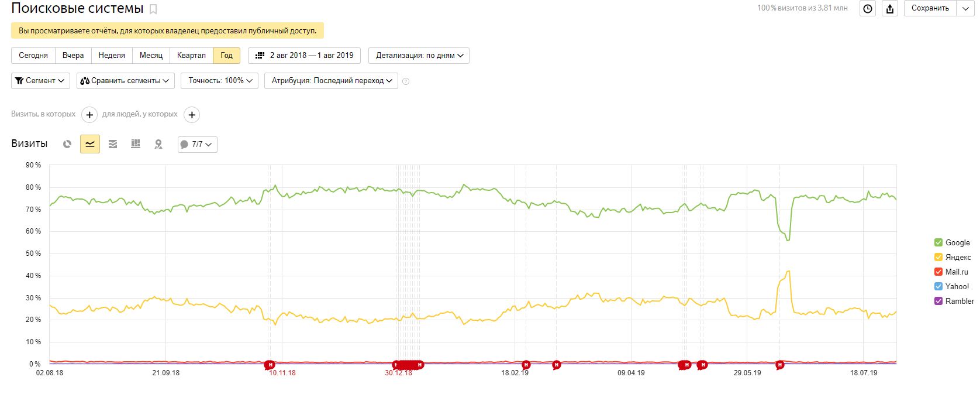980x394 pixels.
Task: Click the export share icon
Action: pos(890,8)
